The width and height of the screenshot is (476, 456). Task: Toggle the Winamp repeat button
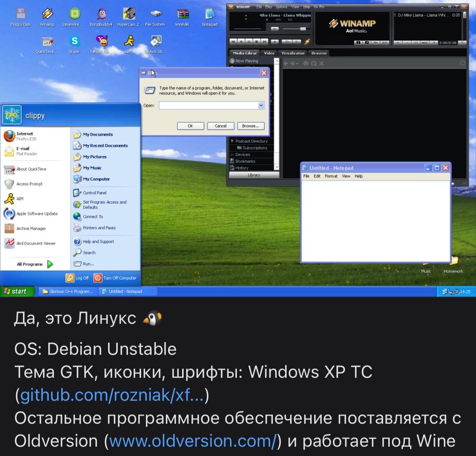[x=296, y=42]
